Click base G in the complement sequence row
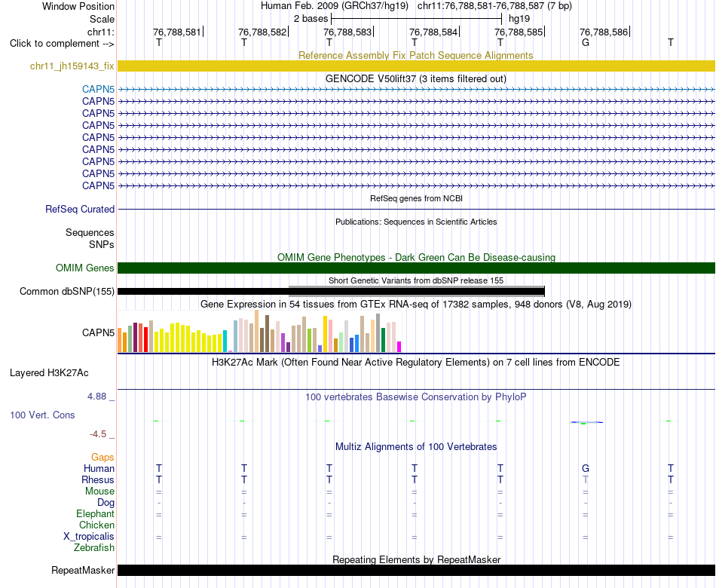This screenshot has width=716, height=588. [586, 42]
